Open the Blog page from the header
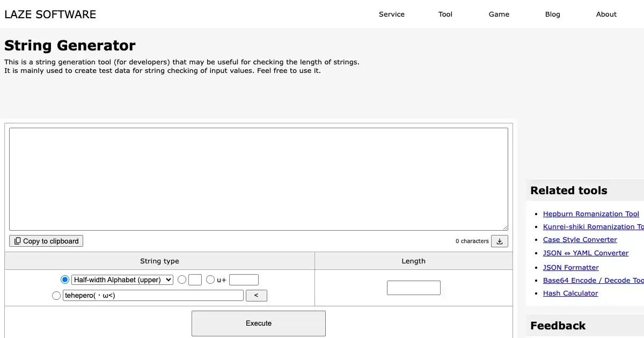The width and height of the screenshot is (644, 338). point(553,14)
